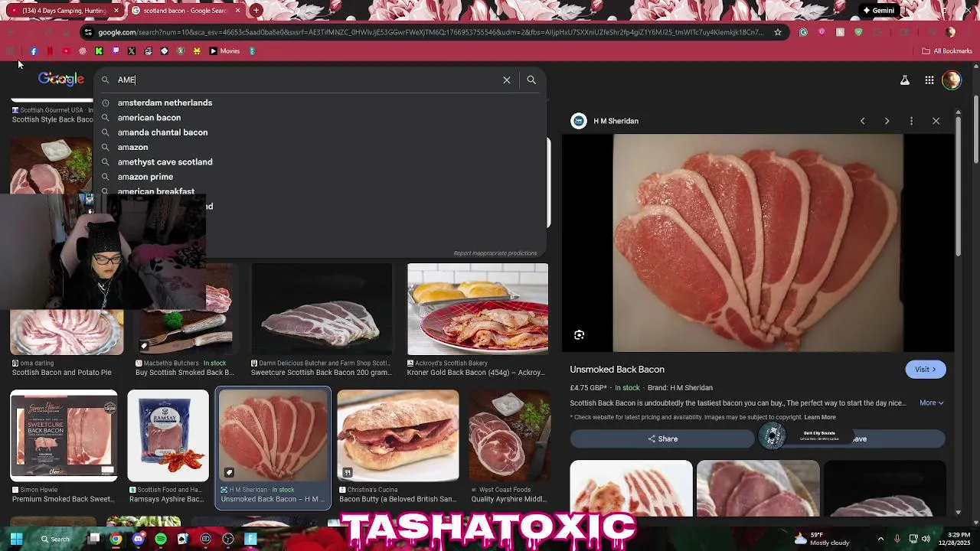View site information icon in address bar
This screenshot has width=980, height=551.
tap(88, 32)
